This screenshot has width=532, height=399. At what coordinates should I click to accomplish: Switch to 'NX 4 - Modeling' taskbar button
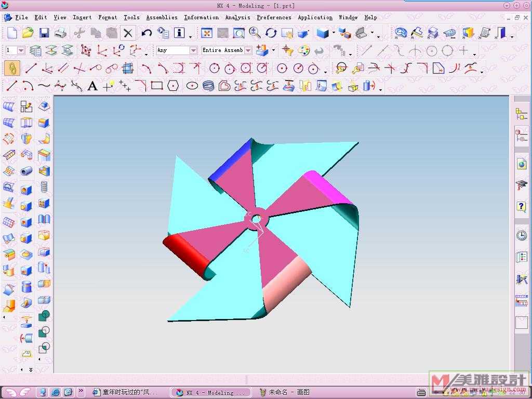coord(211,392)
